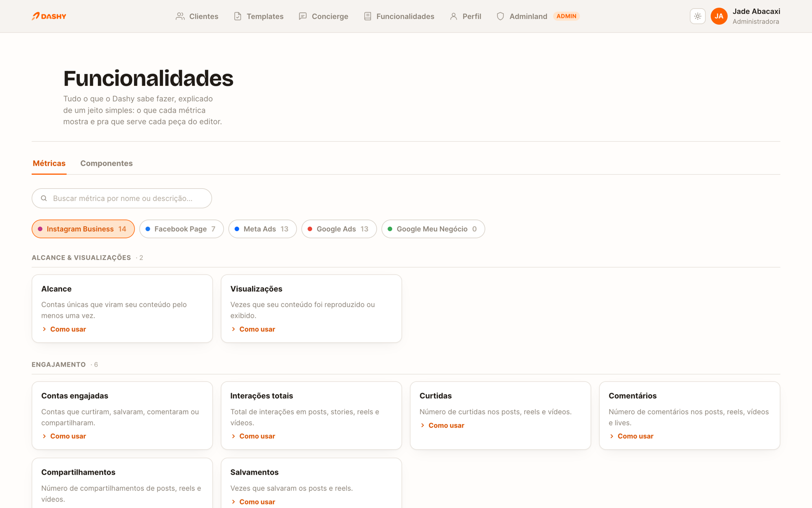The image size is (812, 508).
Task: Click the Clientes people icon
Action: tap(180, 16)
